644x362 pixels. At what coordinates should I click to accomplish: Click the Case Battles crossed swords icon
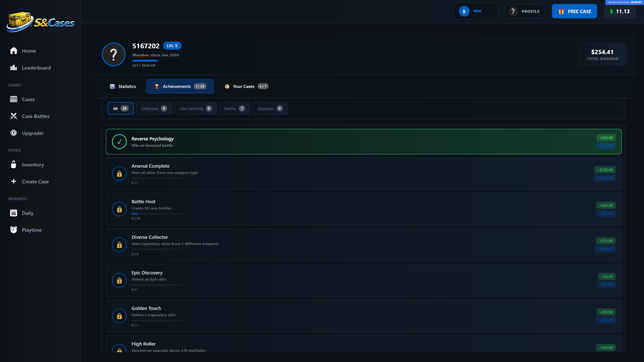click(x=13, y=116)
